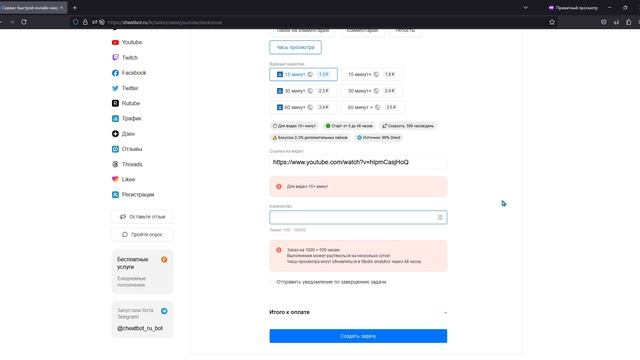Open the browser tab list dropdown
Image resolution: width=640 pixels, height=360 pixels.
pyautogui.click(x=525, y=8)
